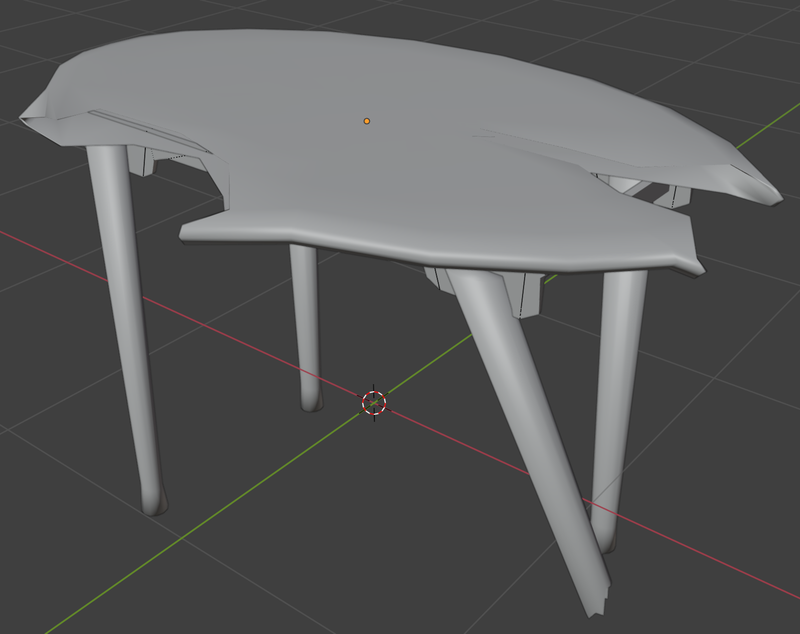Click the short back leg behind the table
This screenshot has width=800, height=634.
click(x=305, y=320)
